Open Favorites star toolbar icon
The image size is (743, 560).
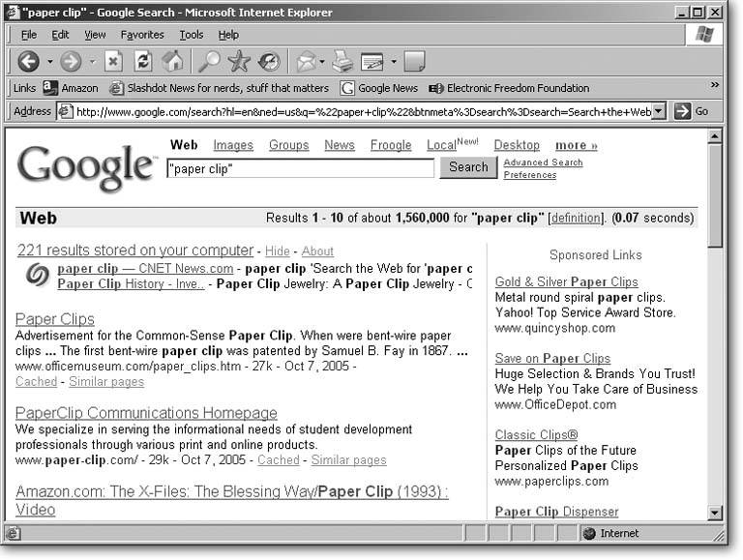click(x=239, y=61)
